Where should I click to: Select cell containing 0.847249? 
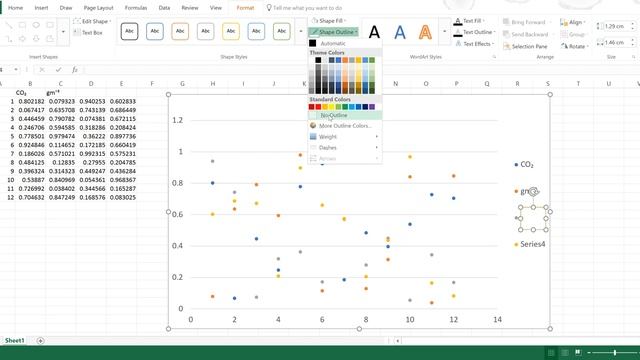pos(61,197)
